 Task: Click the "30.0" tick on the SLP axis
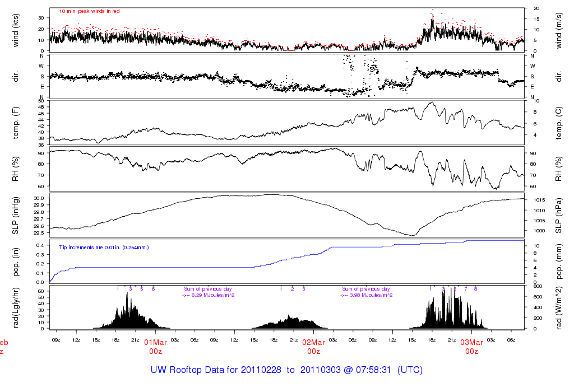pyautogui.click(x=39, y=198)
